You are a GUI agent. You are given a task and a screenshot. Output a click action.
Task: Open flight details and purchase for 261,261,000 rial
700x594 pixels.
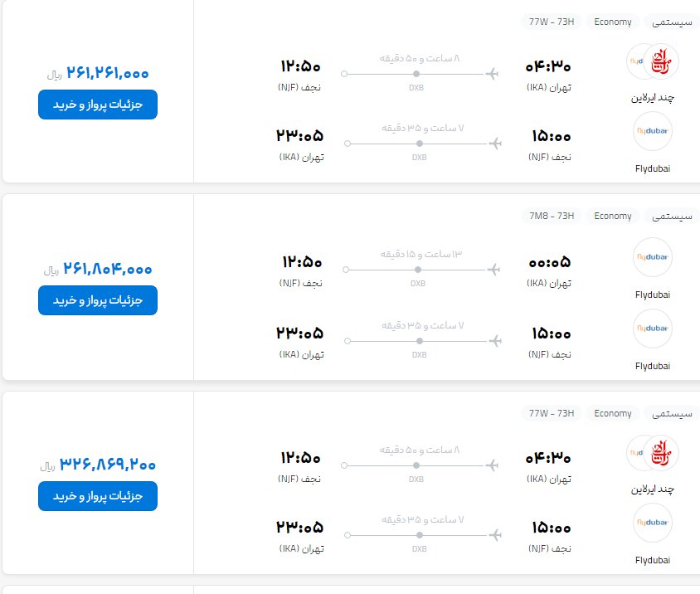pos(98,105)
